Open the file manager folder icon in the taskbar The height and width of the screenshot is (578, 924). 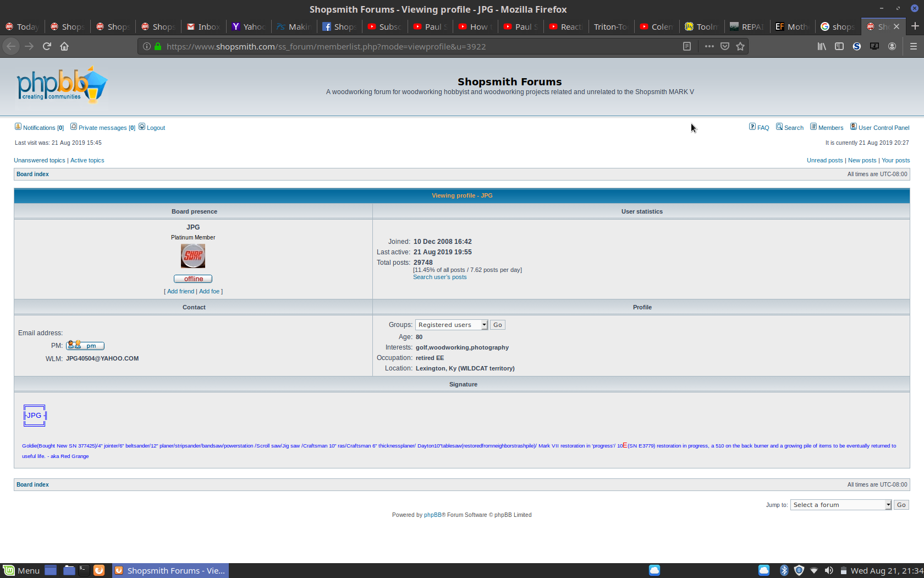[x=69, y=570]
